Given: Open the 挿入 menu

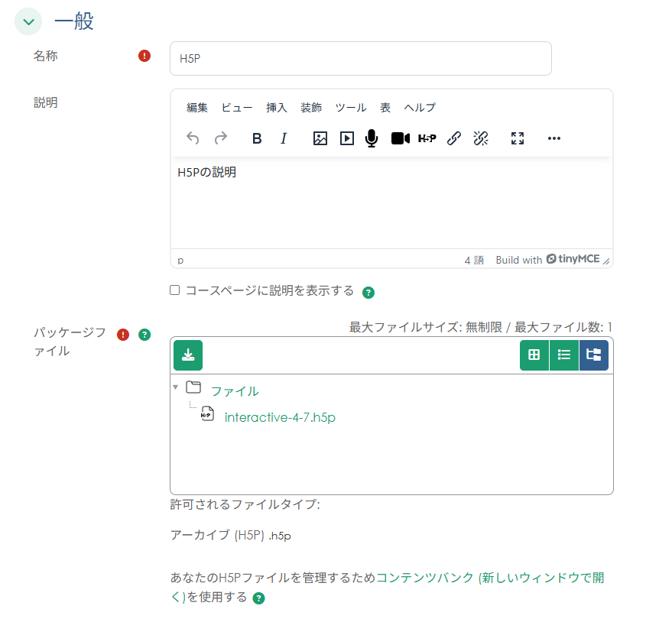Looking at the screenshot, I should tap(276, 108).
